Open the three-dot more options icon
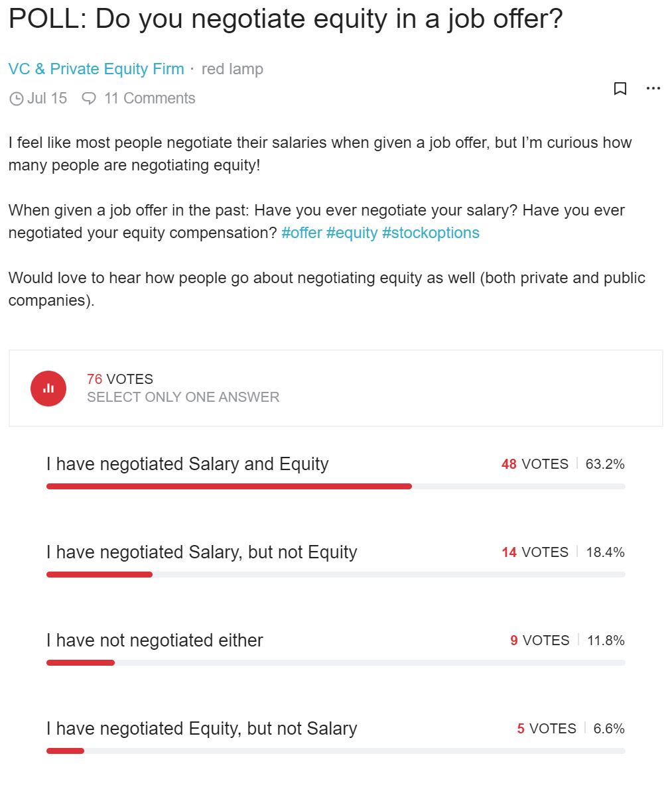 tap(653, 88)
